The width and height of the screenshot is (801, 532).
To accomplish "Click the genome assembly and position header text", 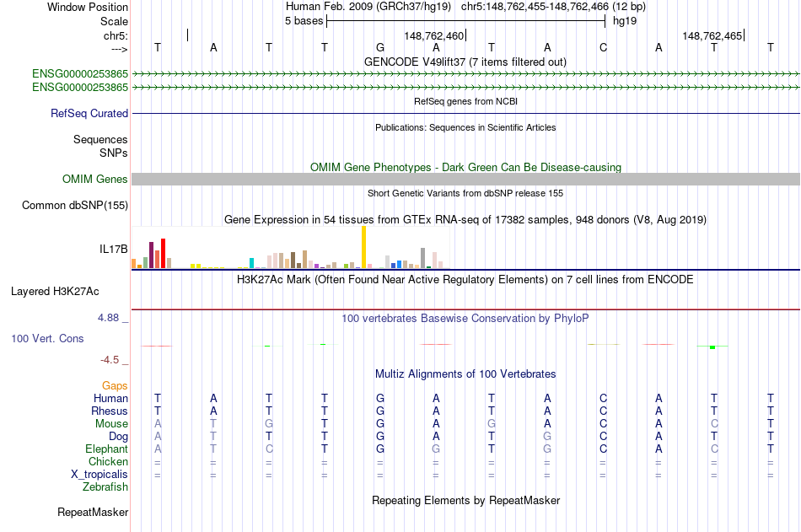I will click(465, 7).
